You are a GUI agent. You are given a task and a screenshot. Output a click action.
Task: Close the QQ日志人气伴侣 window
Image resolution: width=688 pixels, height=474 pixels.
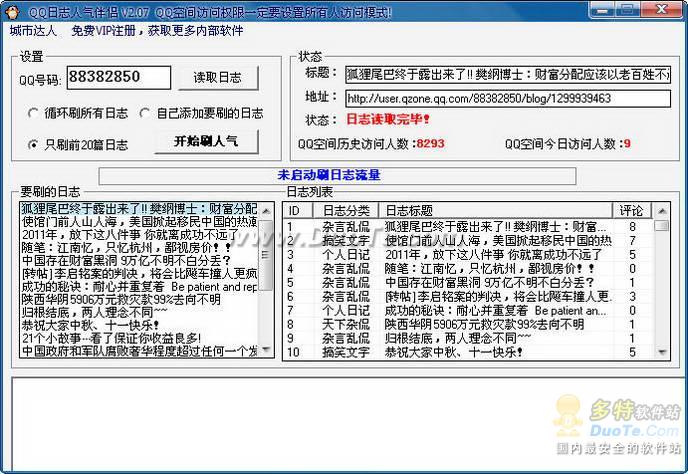[662, 10]
